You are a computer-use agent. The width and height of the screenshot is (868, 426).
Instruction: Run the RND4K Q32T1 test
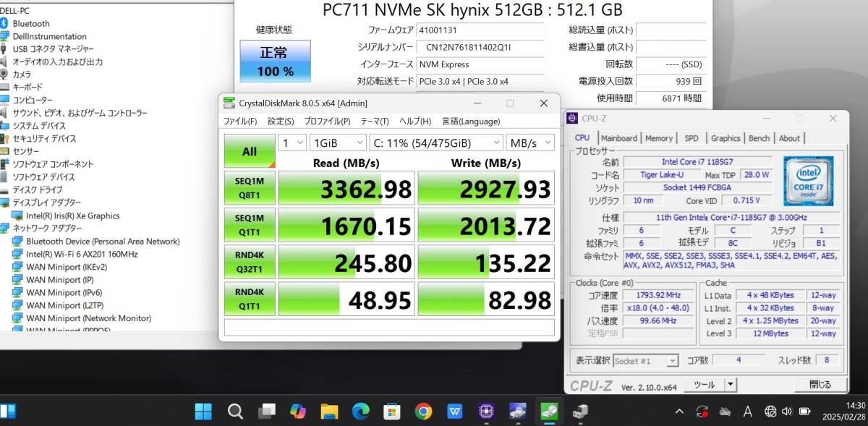[250, 262]
